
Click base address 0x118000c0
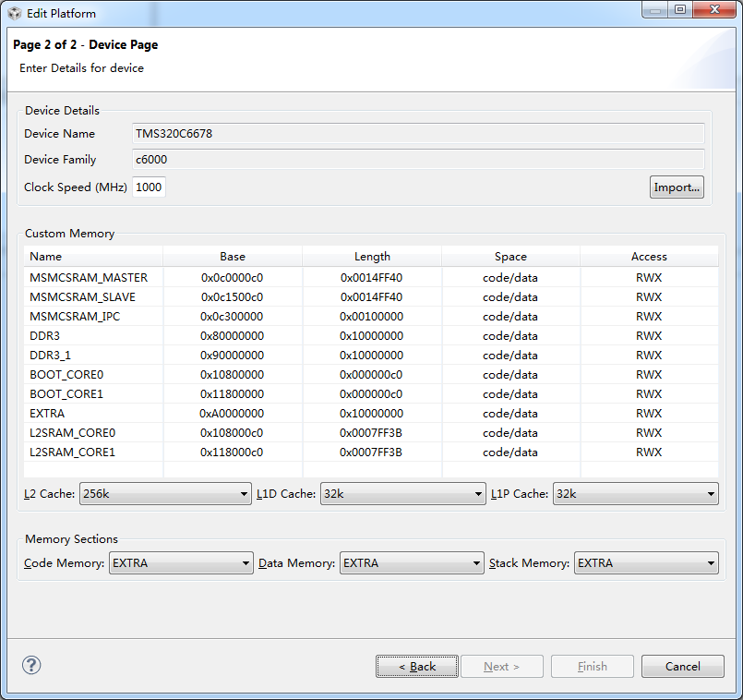coord(232,453)
